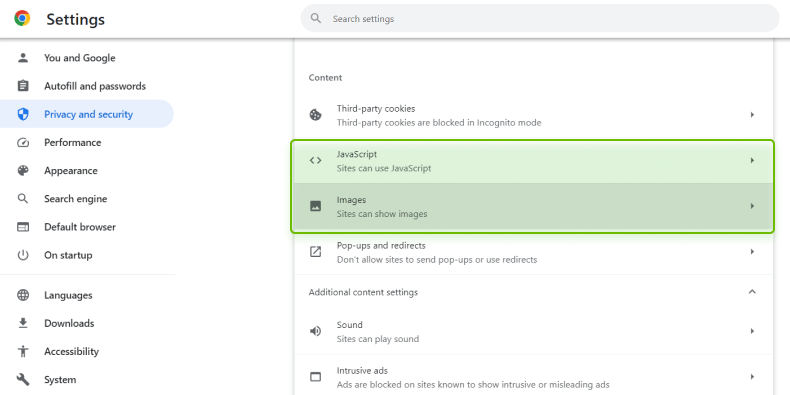The width and height of the screenshot is (790, 395).
Task: Click the JavaScript row title
Action: [x=357, y=154]
